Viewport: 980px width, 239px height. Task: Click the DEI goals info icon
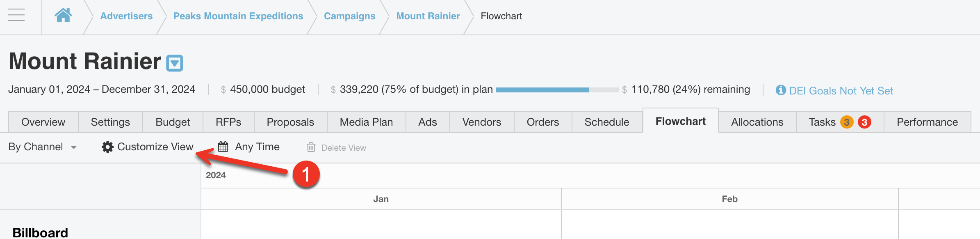[781, 90]
